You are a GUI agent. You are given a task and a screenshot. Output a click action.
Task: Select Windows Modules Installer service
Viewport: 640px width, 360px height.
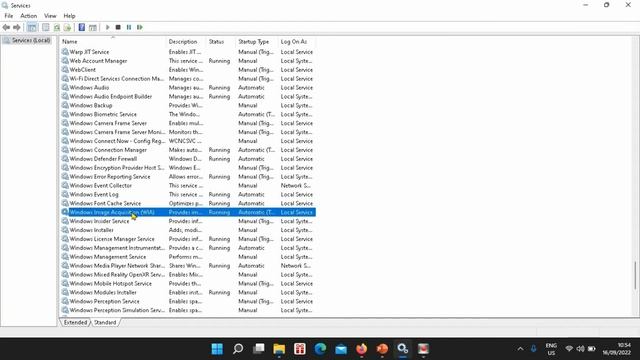(188, 292)
